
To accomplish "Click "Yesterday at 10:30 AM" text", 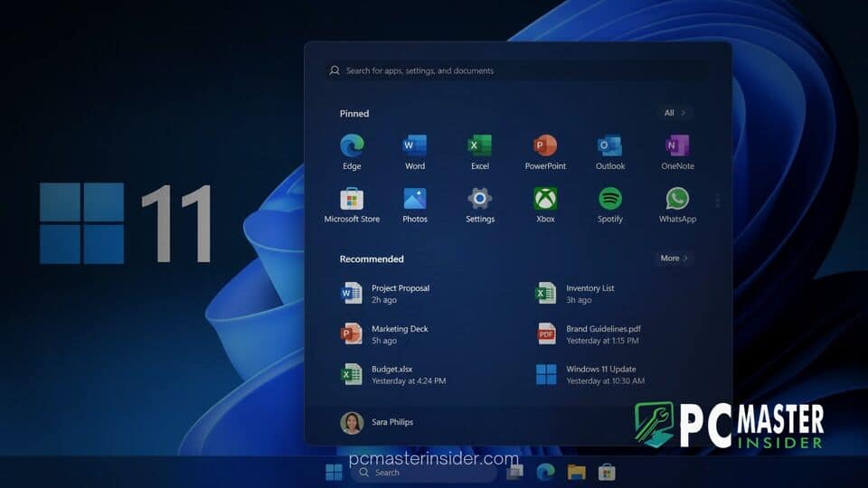I will click(x=605, y=381).
